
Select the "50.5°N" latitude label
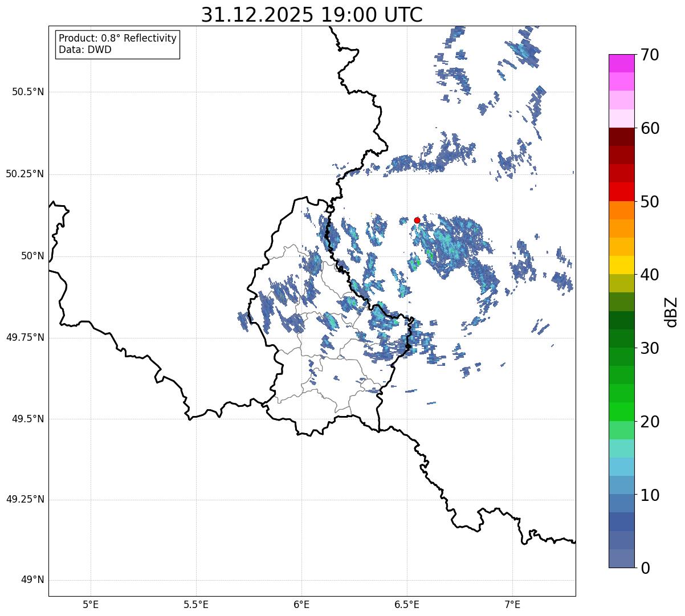28,92
